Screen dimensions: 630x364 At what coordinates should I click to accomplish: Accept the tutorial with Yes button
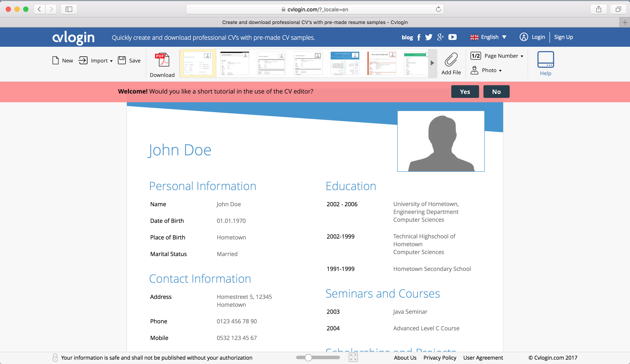click(465, 92)
